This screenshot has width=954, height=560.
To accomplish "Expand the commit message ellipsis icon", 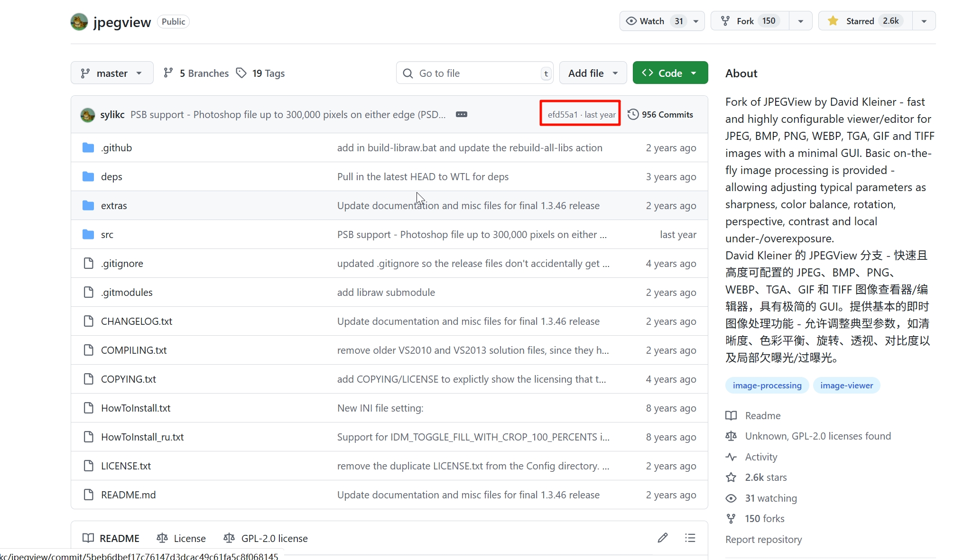I will (461, 114).
